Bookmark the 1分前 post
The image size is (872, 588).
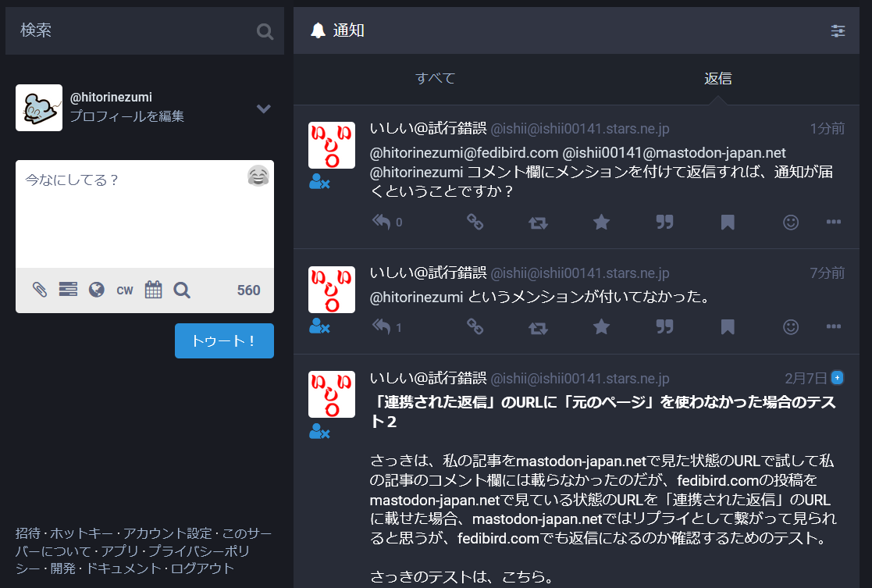tap(728, 223)
